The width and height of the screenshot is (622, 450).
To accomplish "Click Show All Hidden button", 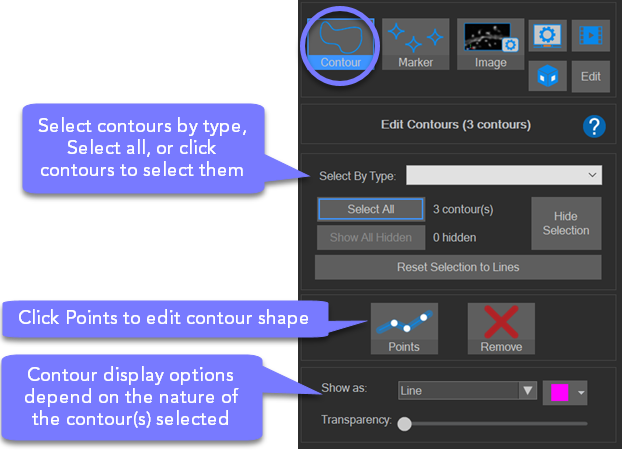I will tap(370, 237).
